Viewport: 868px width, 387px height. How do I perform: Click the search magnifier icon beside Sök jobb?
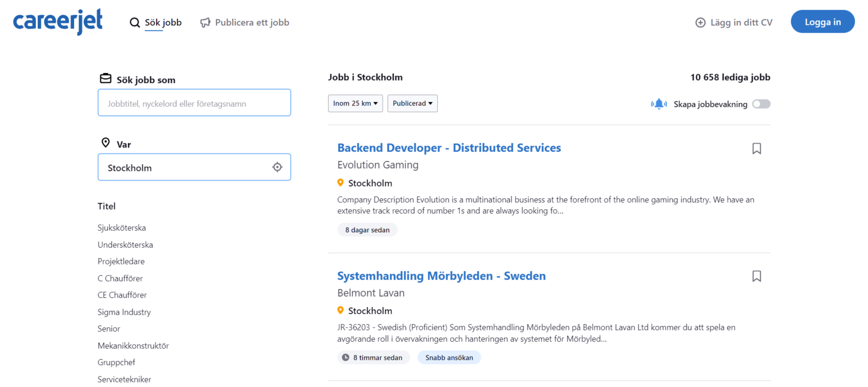(x=135, y=23)
